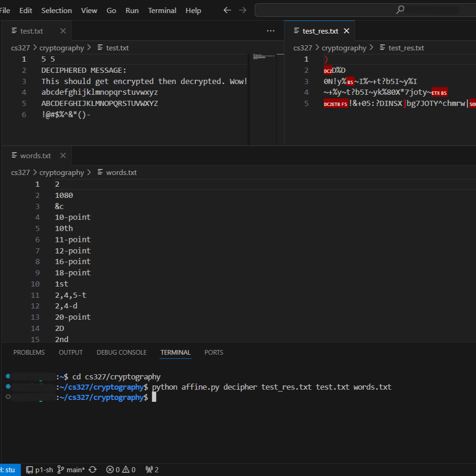Select line number 3 in test.txt
476x476 pixels.
pyautogui.click(x=24, y=81)
